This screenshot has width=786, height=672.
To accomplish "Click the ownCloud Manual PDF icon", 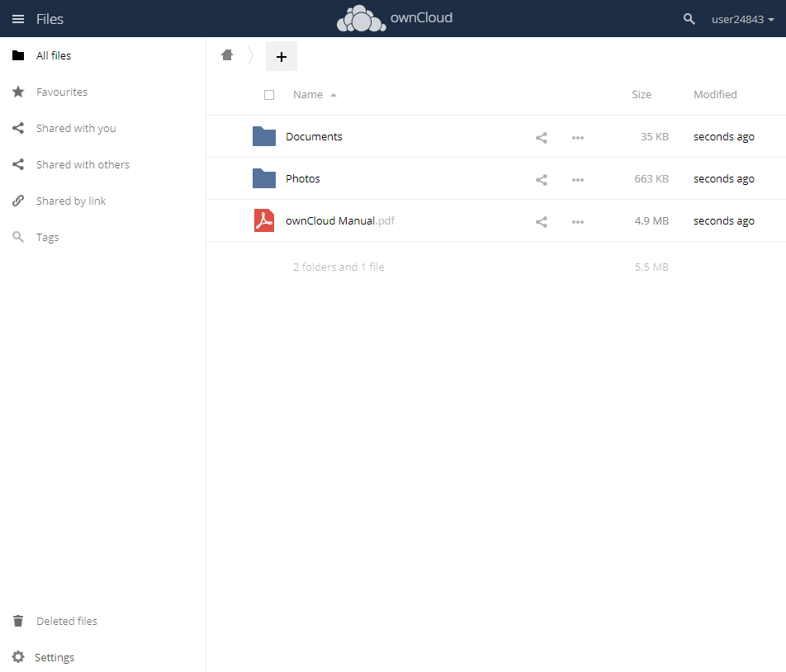I will pos(264,220).
